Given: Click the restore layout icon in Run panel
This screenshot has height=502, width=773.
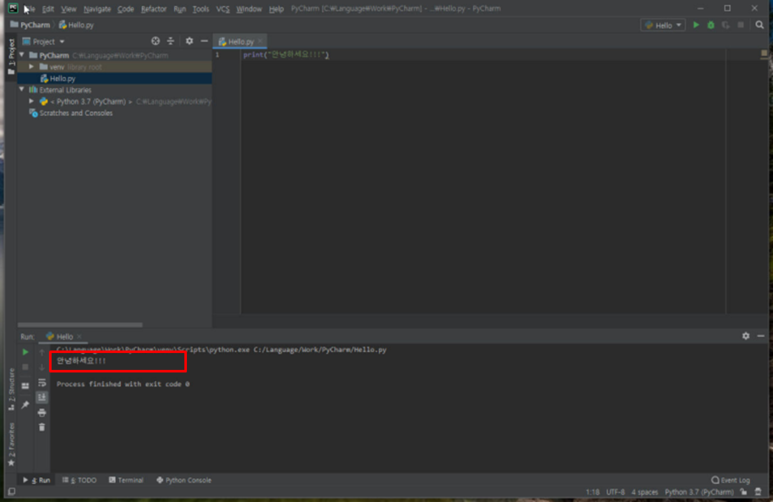Looking at the screenshot, I should [x=25, y=386].
